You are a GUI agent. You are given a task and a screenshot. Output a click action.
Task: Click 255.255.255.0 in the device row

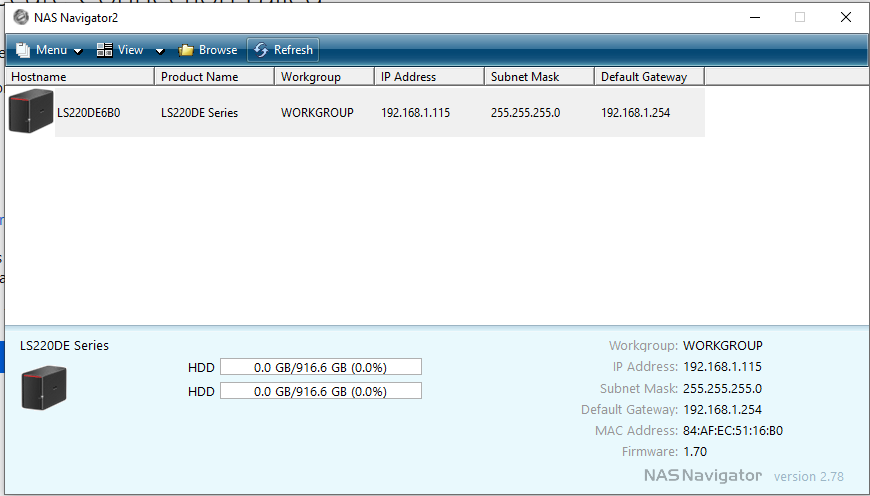click(525, 113)
